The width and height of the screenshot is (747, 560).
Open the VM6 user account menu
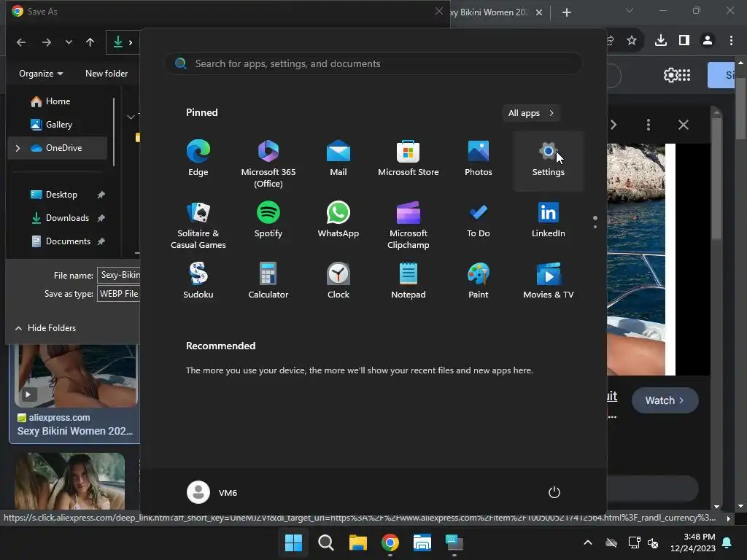[212, 492]
